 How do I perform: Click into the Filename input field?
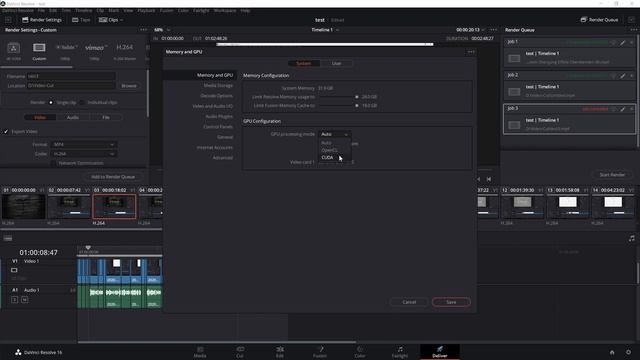click(71, 76)
